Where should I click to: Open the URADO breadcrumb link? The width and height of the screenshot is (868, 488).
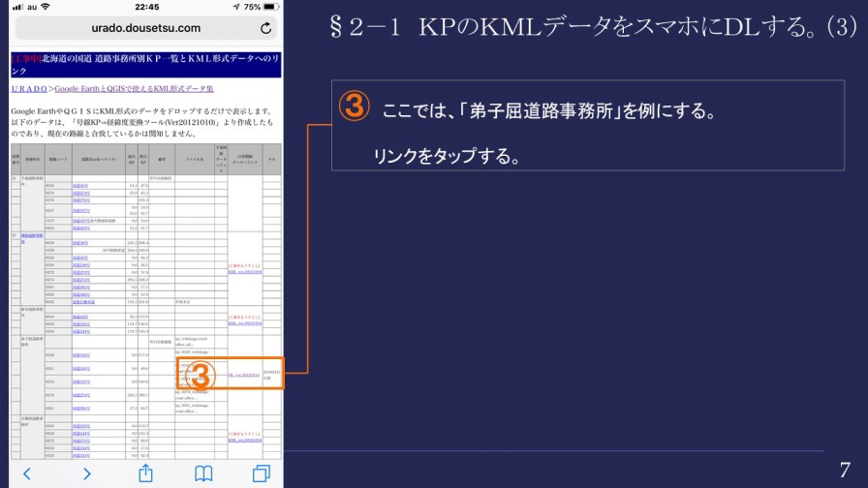click(x=29, y=88)
